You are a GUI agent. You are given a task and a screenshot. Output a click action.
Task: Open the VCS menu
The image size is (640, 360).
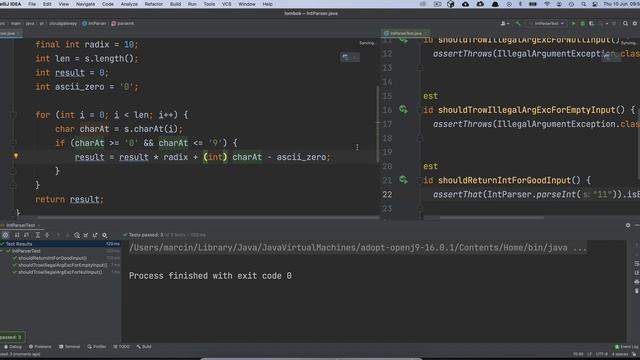click(226, 4)
